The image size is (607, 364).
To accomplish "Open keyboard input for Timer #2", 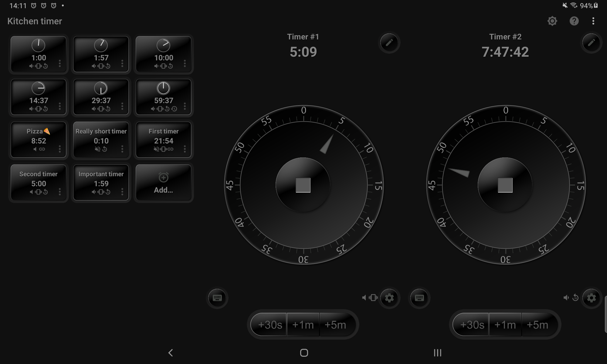I will (x=419, y=298).
